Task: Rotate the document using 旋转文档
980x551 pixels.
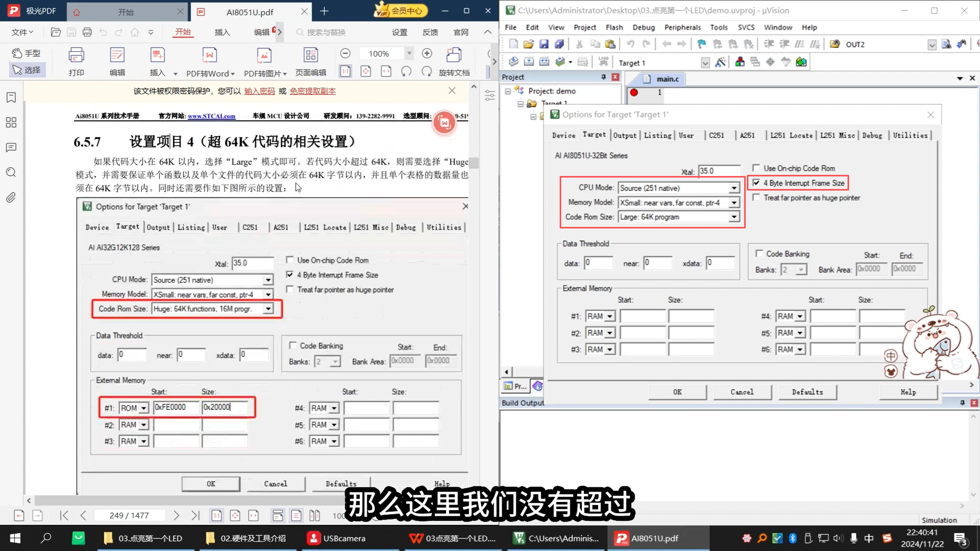Action: 454,61
